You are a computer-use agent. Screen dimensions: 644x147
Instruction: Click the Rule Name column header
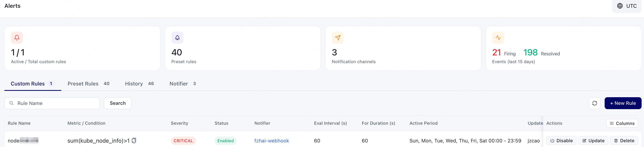coord(19,123)
